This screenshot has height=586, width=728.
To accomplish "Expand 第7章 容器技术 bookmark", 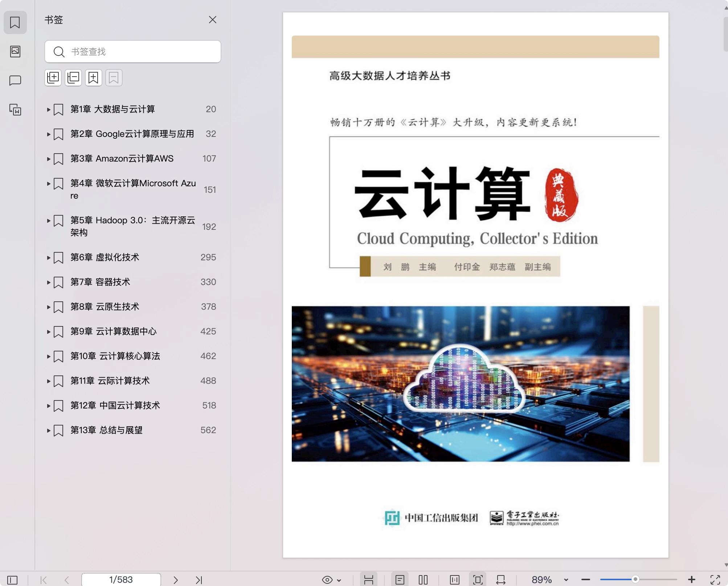I will [48, 282].
